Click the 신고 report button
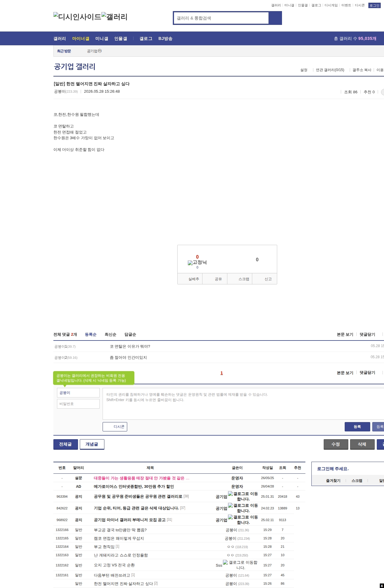This screenshot has width=384, height=588. click(265, 279)
